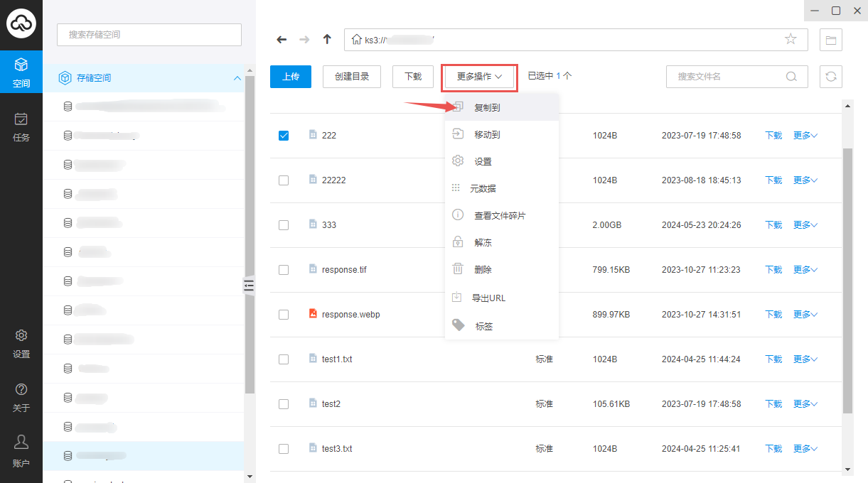The image size is (868, 483).
Task: Open the 任务 tasks sidebar icon
Action: pos(21,127)
